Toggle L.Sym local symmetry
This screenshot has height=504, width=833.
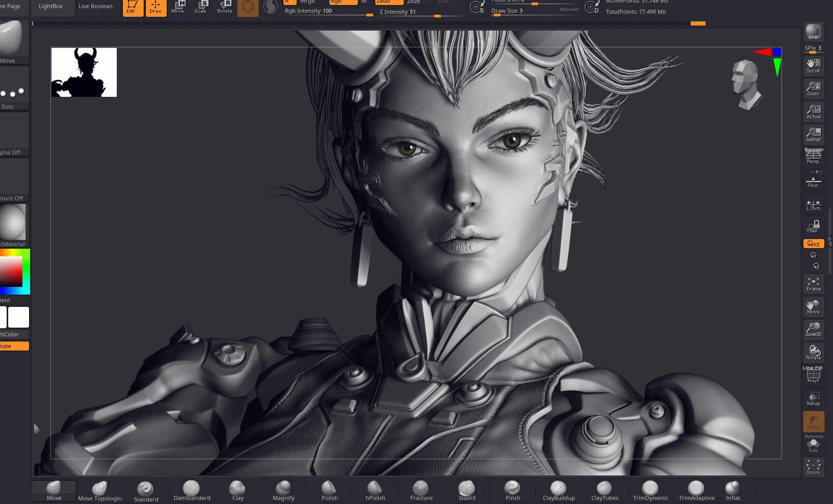[813, 203]
